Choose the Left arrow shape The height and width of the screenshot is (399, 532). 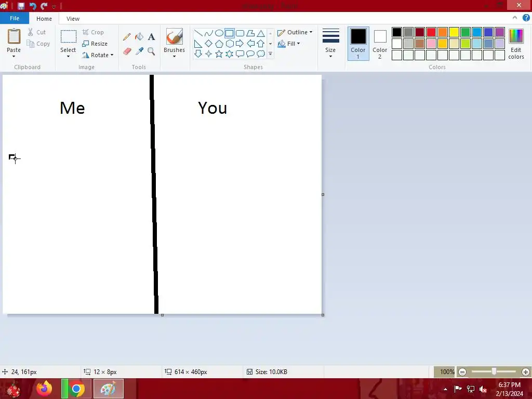pyautogui.click(x=250, y=44)
